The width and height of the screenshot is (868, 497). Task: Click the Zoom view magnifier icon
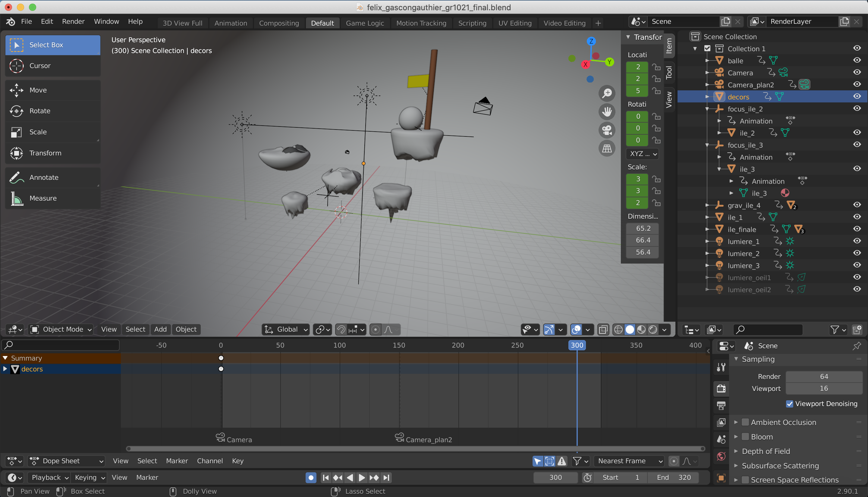[x=607, y=93]
